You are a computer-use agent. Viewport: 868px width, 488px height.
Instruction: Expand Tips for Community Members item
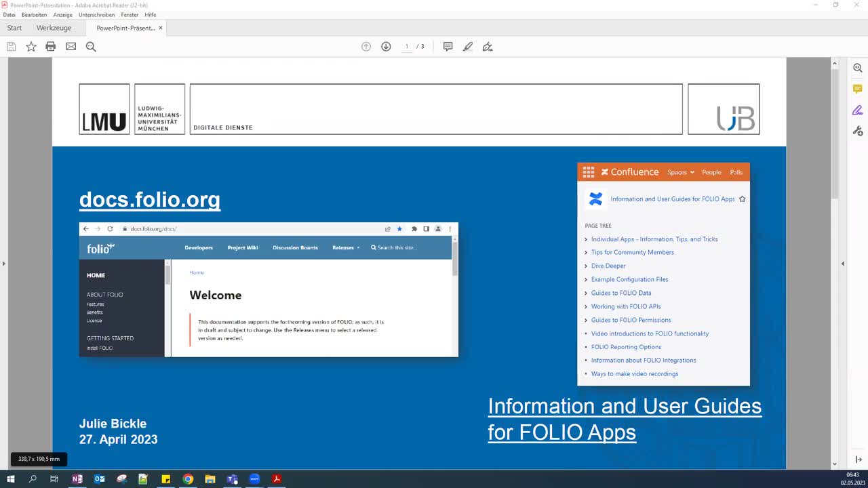tap(586, 252)
